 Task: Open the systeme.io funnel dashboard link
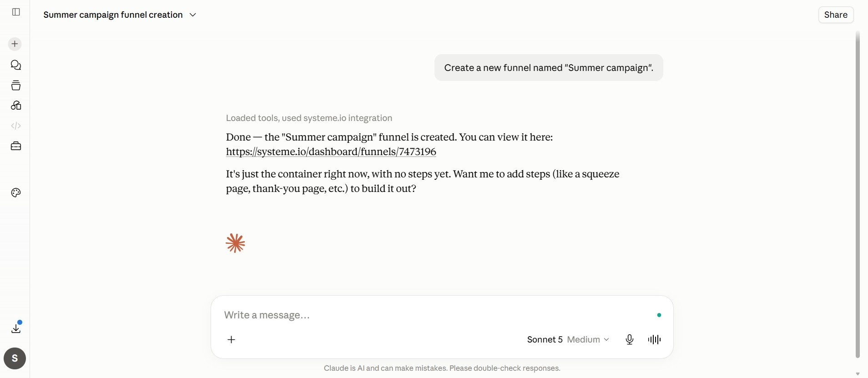click(331, 151)
